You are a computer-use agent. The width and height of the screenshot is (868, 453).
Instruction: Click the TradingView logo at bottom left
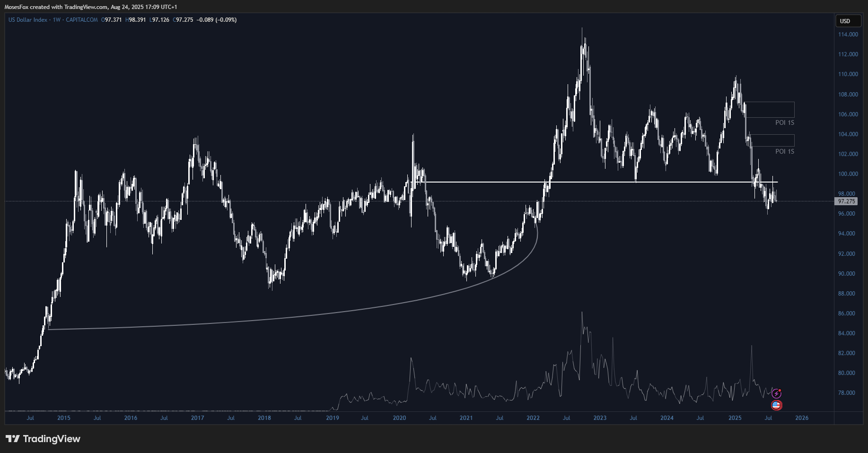pyautogui.click(x=43, y=439)
